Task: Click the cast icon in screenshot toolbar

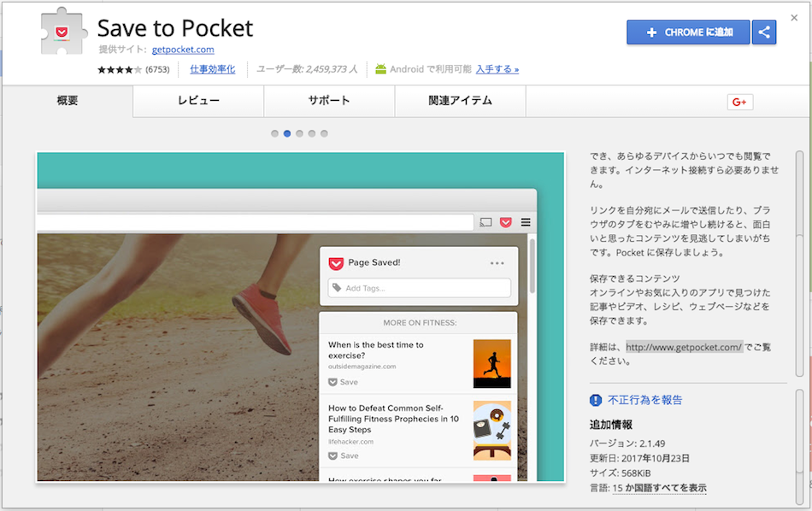Action: click(x=485, y=222)
